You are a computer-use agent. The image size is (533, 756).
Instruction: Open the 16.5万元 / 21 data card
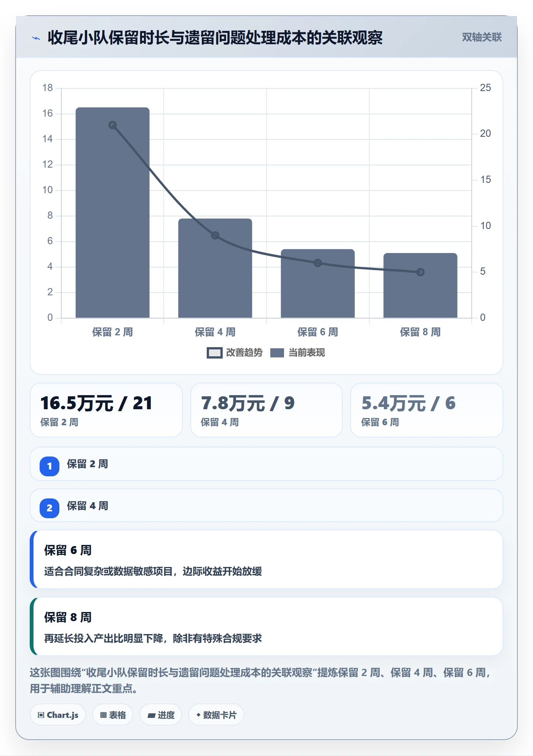(106, 410)
